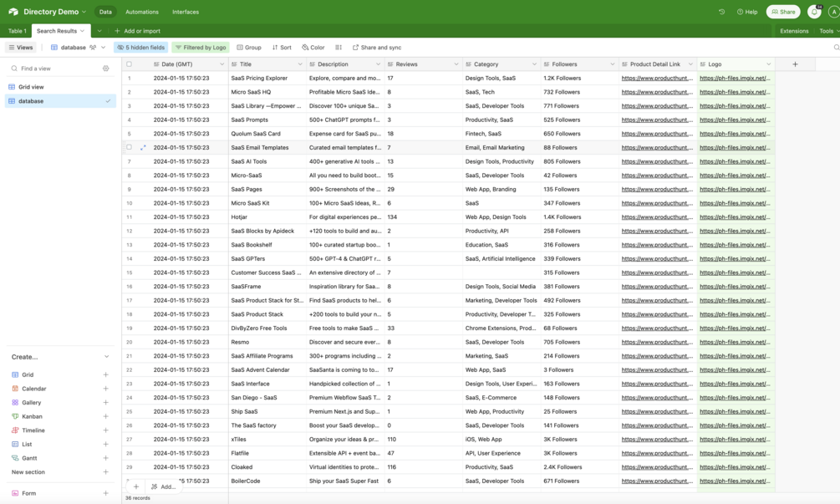The width and height of the screenshot is (840, 504).
Task: Switch to the Interfaces tab
Action: tap(186, 12)
